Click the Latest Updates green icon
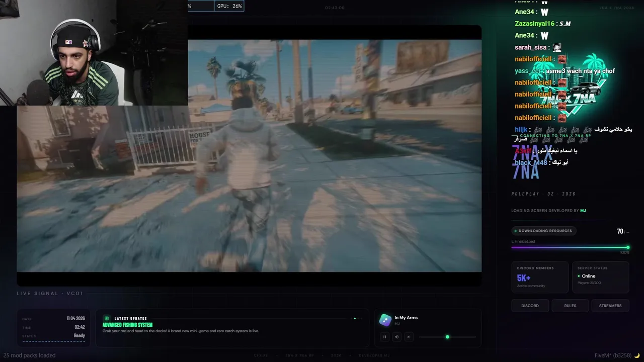This screenshot has height=362, width=644. point(107,318)
